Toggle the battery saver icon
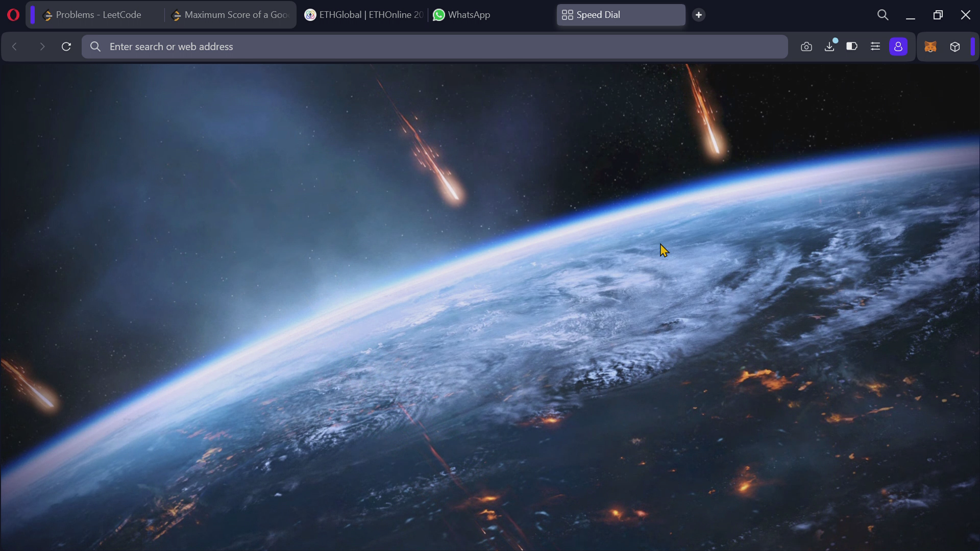Screen dimensions: 980x551 click(x=852, y=46)
